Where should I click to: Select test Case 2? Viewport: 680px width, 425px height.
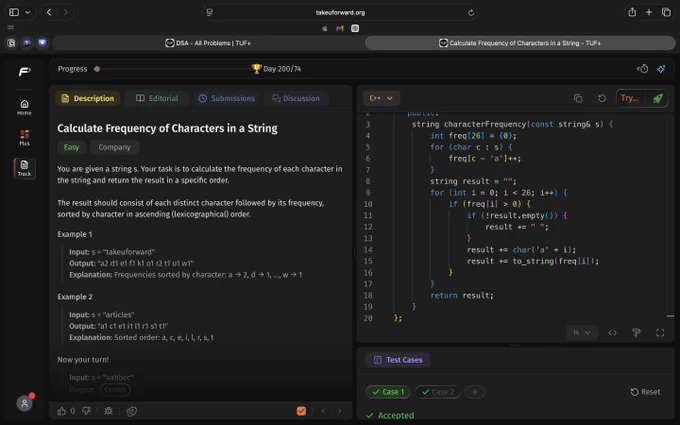click(x=438, y=392)
